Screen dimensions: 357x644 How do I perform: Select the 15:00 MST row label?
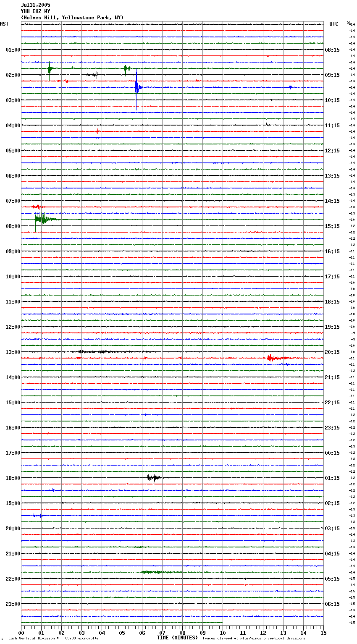pyautogui.click(x=13, y=403)
